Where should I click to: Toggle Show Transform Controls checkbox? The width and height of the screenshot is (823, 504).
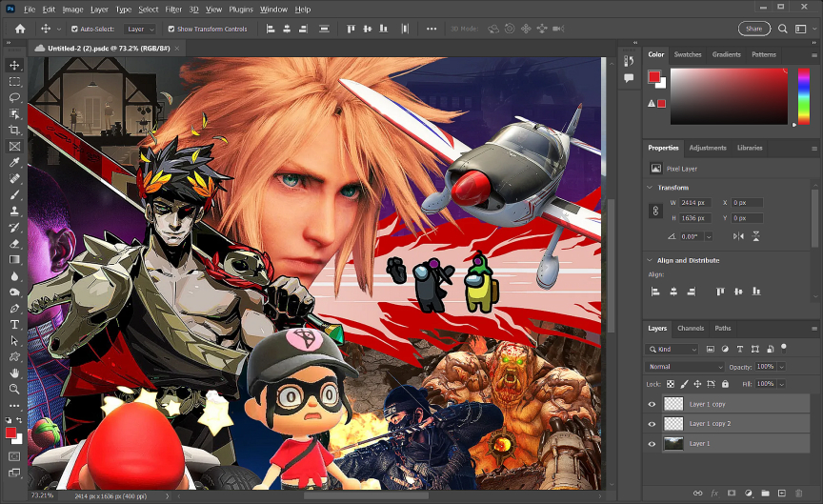coord(171,29)
